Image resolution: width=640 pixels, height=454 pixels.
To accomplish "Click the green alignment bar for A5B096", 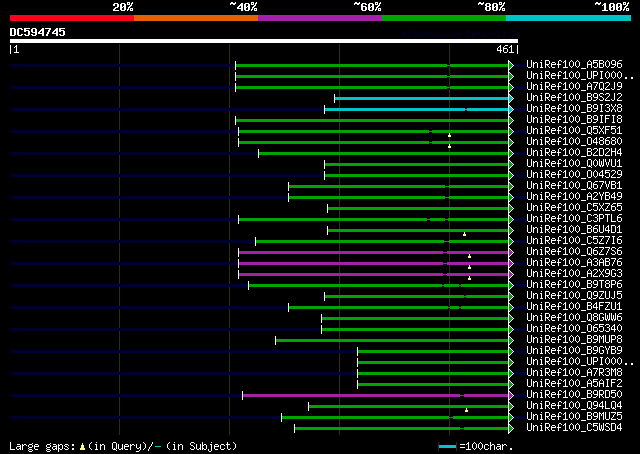I will (x=372, y=65).
